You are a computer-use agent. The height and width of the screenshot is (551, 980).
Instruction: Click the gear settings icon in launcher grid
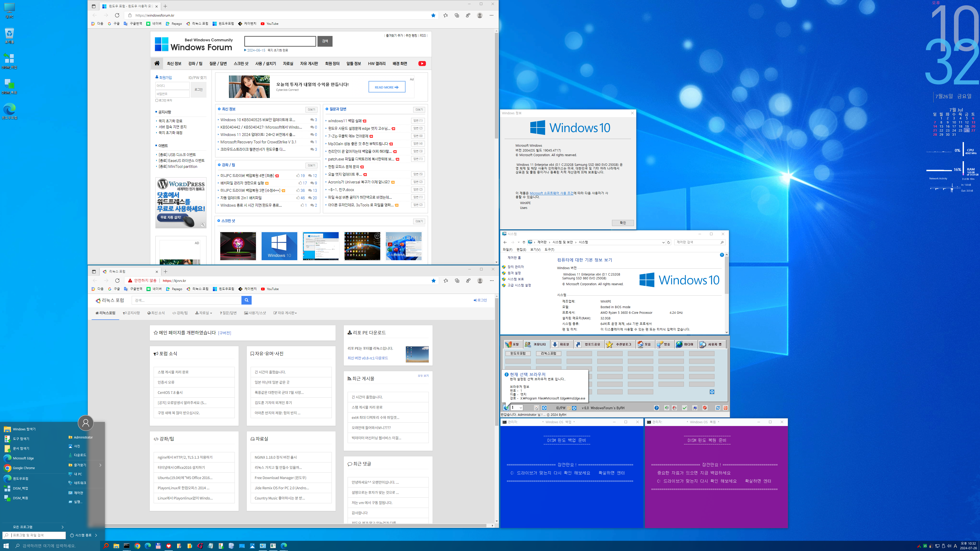pyautogui.click(x=712, y=392)
